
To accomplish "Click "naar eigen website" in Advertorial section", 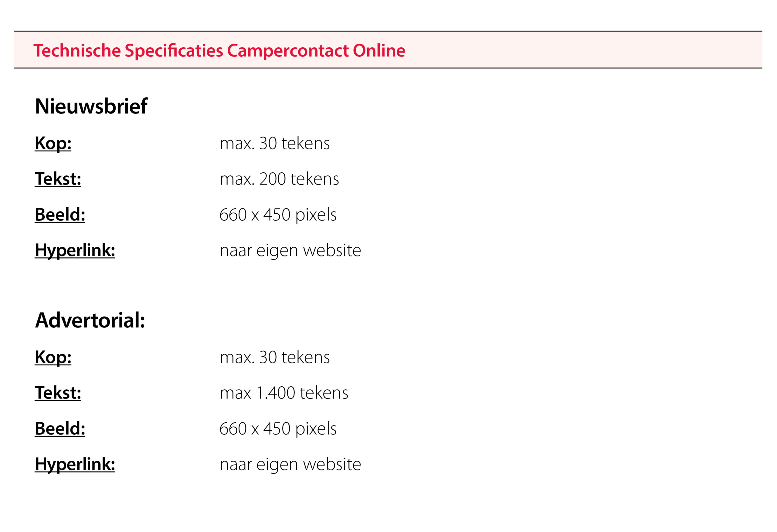I will (290, 464).
